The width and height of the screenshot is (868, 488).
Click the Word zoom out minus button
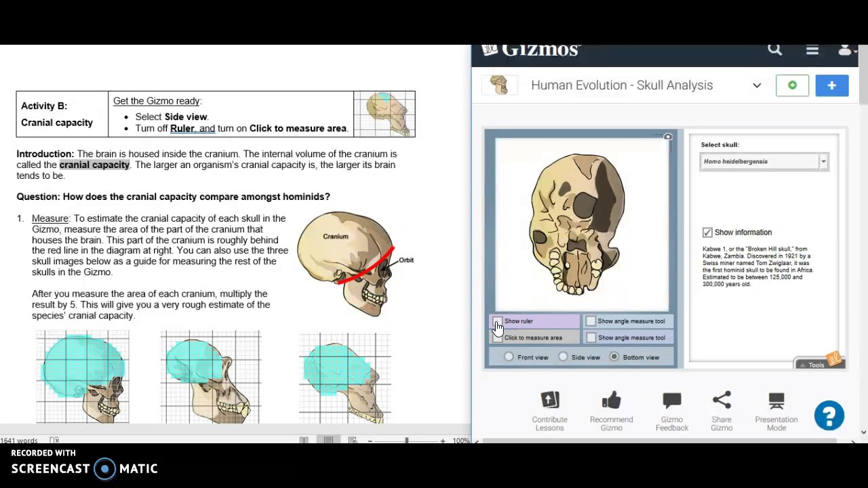(x=370, y=441)
